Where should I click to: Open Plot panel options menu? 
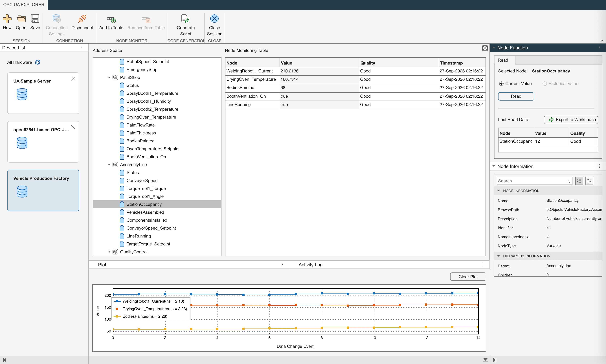[x=282, y=264]
